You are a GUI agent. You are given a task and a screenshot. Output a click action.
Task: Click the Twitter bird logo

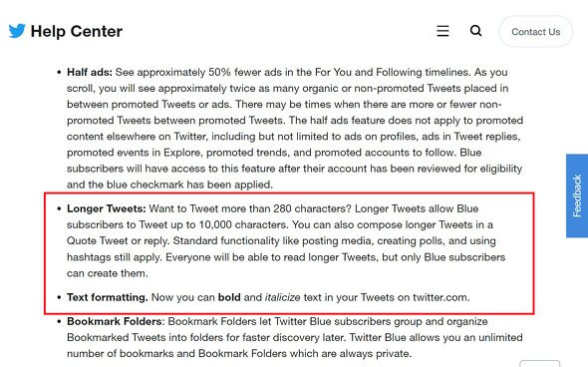pos(17,31)
